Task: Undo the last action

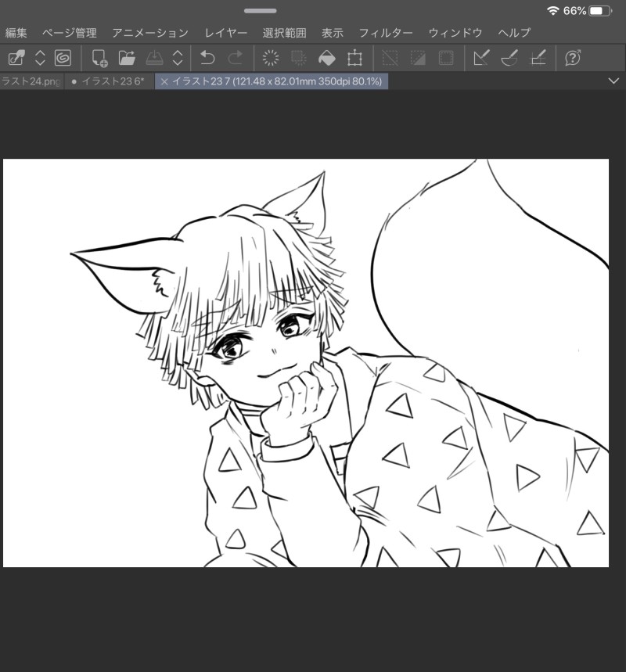Action: [x=207, y=58]
